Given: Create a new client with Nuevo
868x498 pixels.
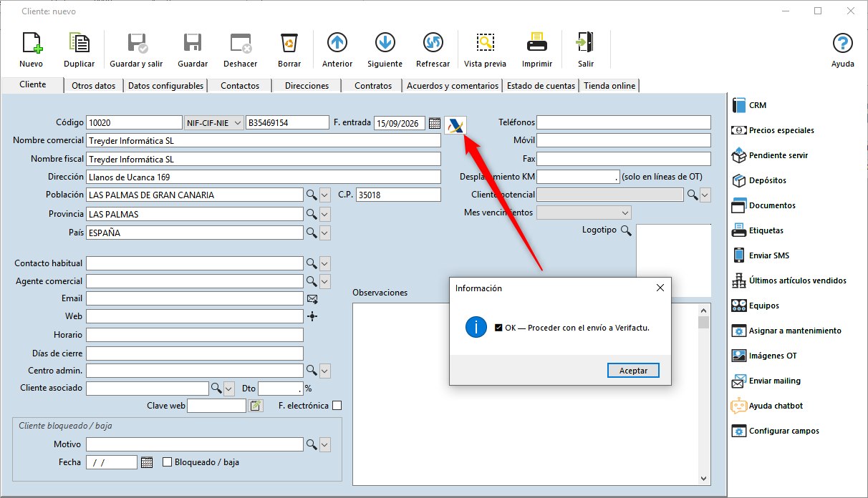Looking at the screenshot, I should click(x=32, y=49).
